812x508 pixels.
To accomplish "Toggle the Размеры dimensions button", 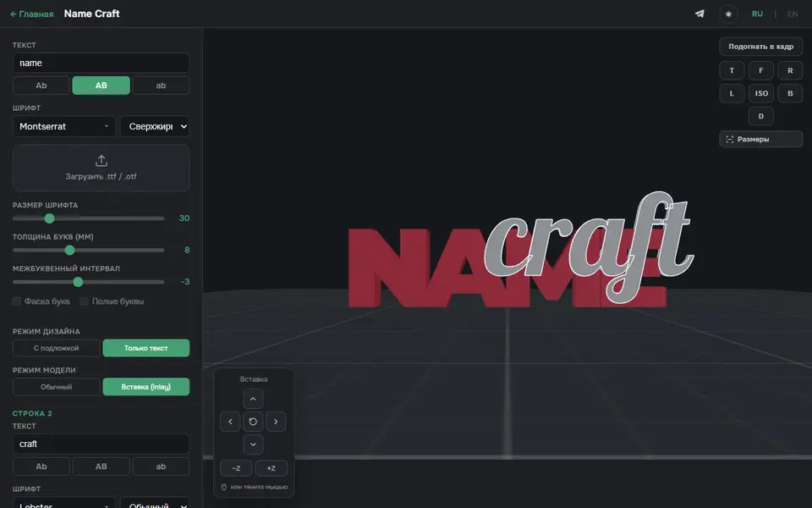I will [x=760, y=139].
